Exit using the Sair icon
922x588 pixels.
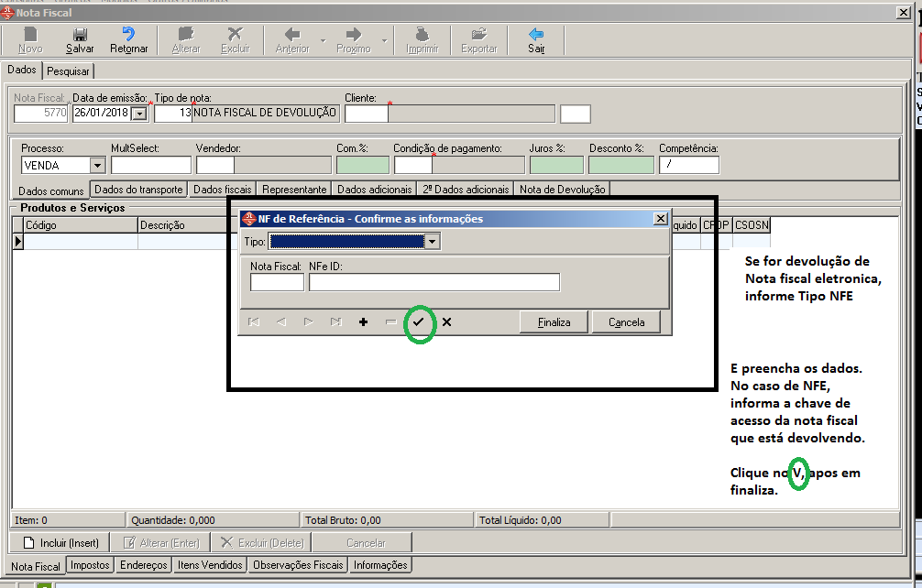pos(536,40)
